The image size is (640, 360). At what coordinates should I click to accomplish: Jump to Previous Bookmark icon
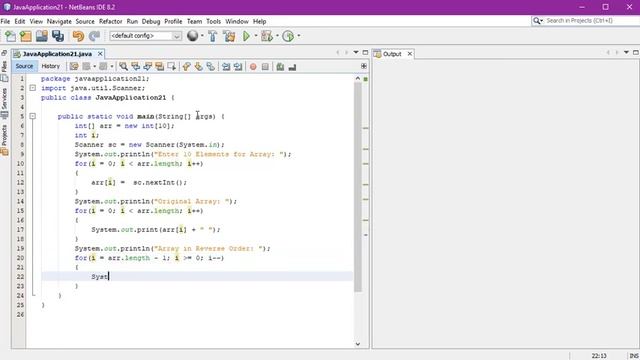point(187,67)
